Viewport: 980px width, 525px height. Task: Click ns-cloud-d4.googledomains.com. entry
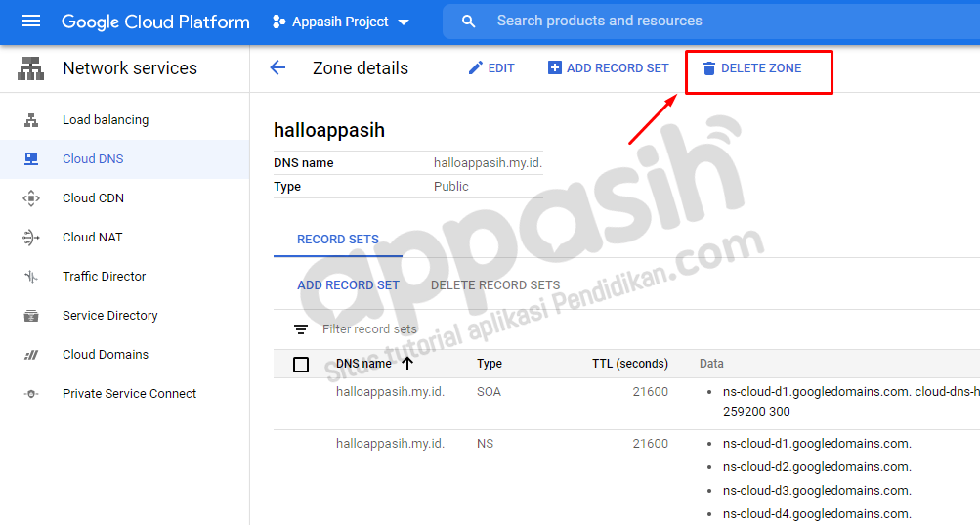(817, 513)
